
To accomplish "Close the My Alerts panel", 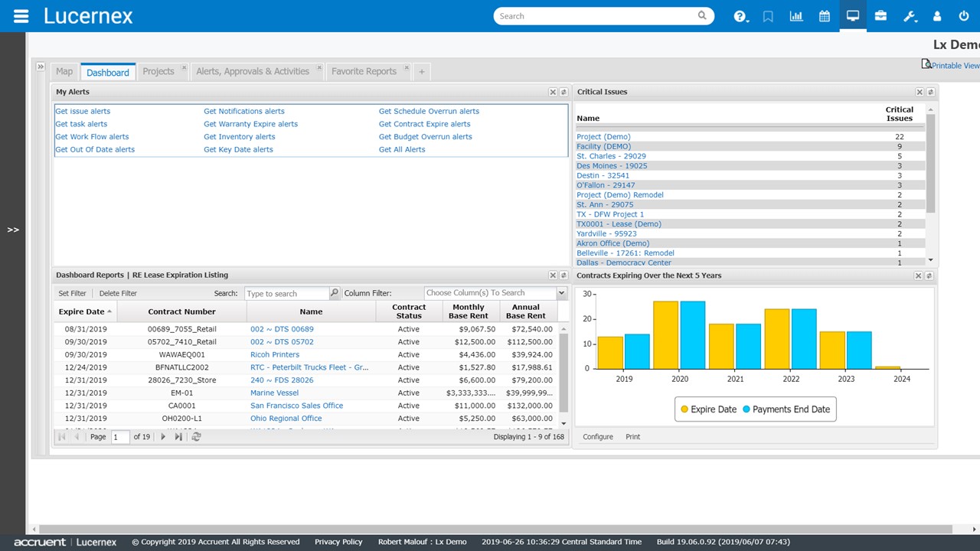I will point(553,92).
